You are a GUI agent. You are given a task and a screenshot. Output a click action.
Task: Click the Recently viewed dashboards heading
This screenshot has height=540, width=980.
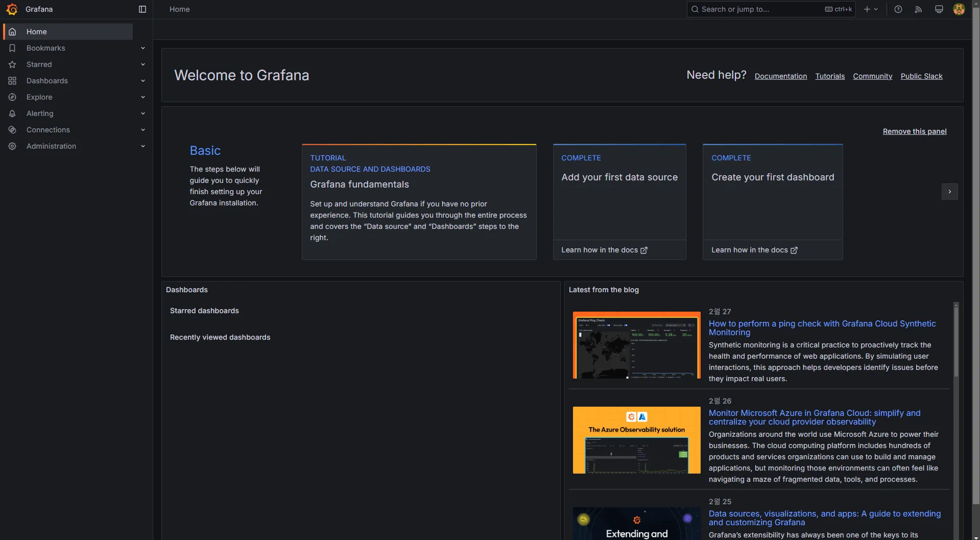point(220,337)
